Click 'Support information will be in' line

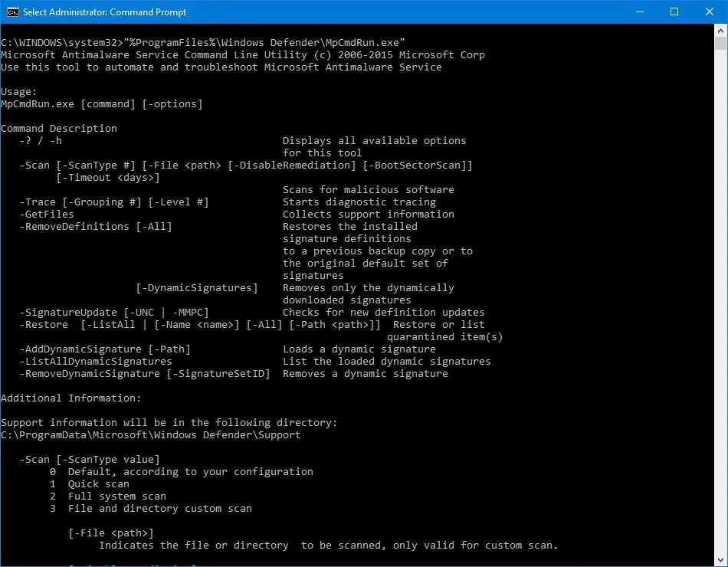click(x=169, y=423)
